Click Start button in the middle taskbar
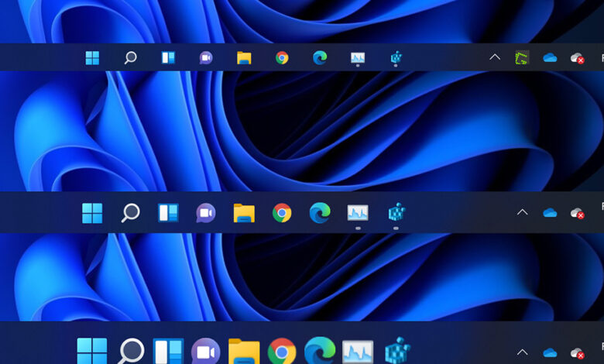The height and width of the screenshot is (364, 604). [92, 212]
